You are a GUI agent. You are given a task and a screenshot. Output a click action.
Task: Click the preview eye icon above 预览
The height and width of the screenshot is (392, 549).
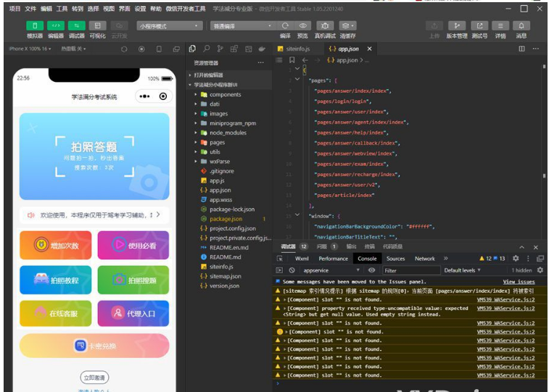[303, 25]
